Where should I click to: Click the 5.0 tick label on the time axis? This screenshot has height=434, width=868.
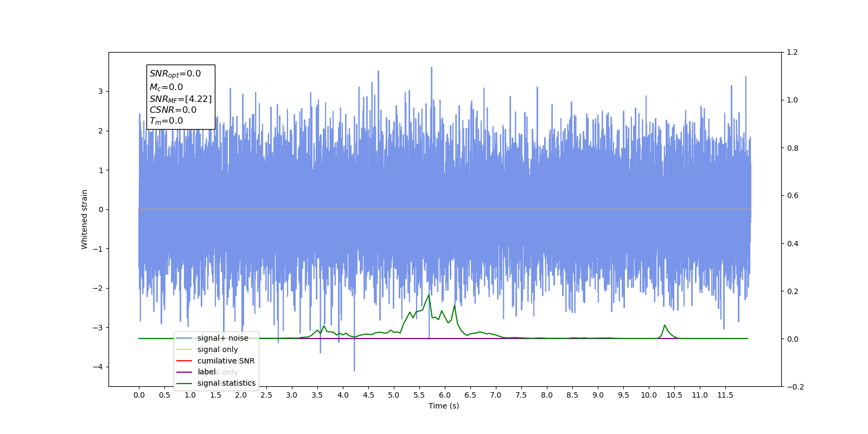[x=394, y=395]
